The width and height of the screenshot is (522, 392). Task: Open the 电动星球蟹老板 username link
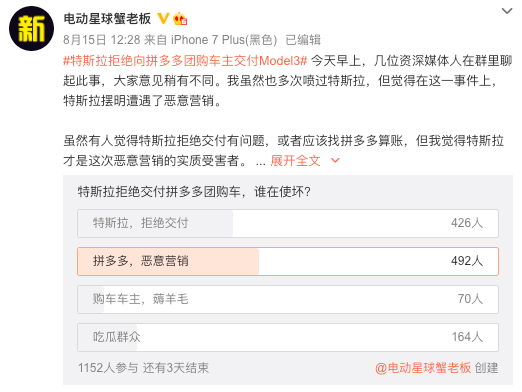107,19
